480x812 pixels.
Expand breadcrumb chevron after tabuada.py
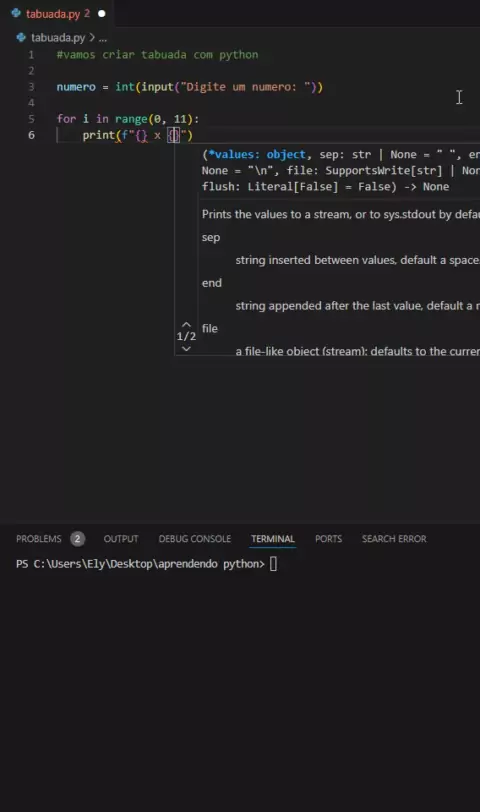[x=92, y=37]
